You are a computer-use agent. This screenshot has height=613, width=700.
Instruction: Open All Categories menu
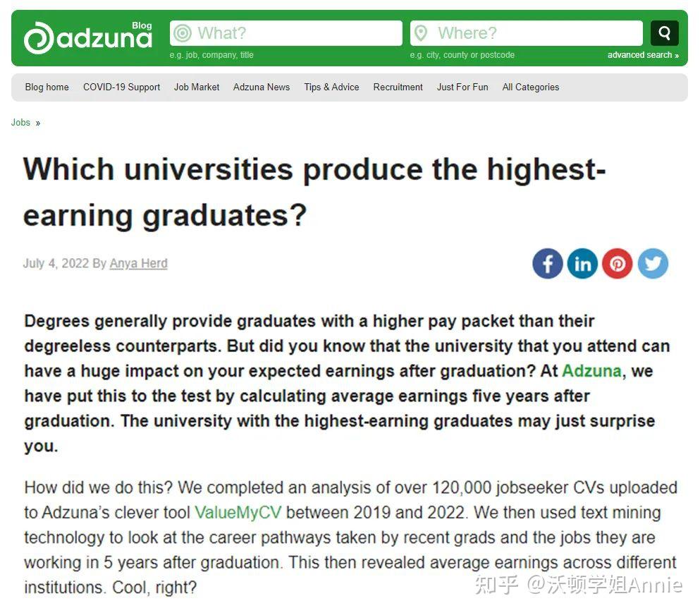pyautogui.click(x=530, y=87)
